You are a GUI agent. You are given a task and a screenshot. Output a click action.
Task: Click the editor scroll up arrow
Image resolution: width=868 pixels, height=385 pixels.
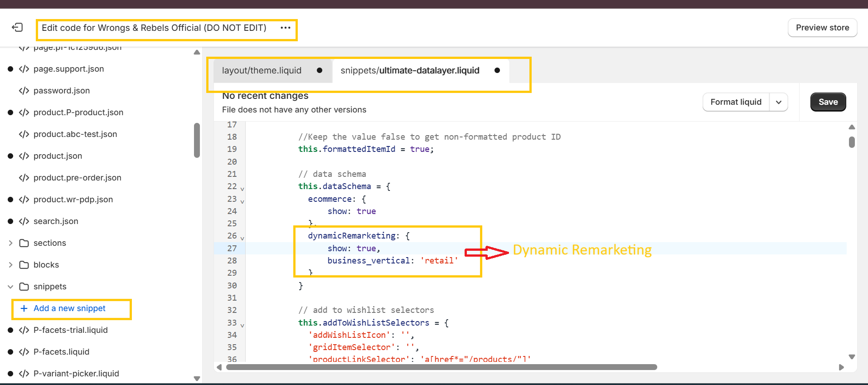tap(852, 127)
